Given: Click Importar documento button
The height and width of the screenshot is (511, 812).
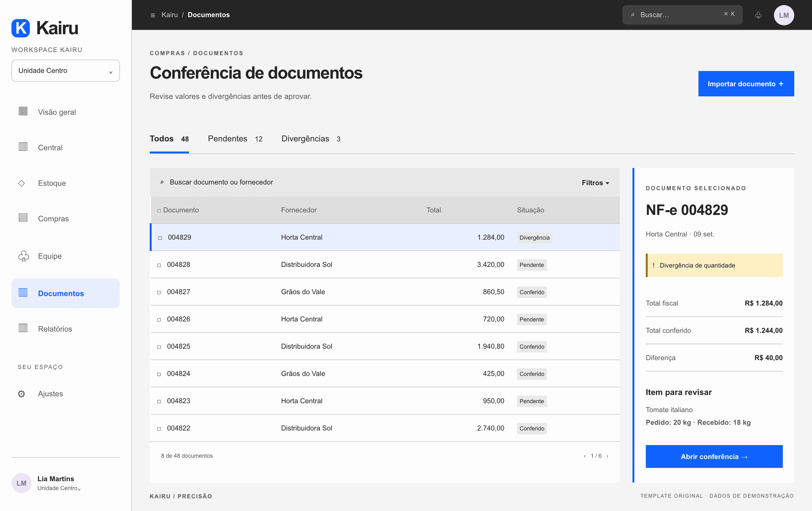Looking at the screenshot, I should coord(746,84).
